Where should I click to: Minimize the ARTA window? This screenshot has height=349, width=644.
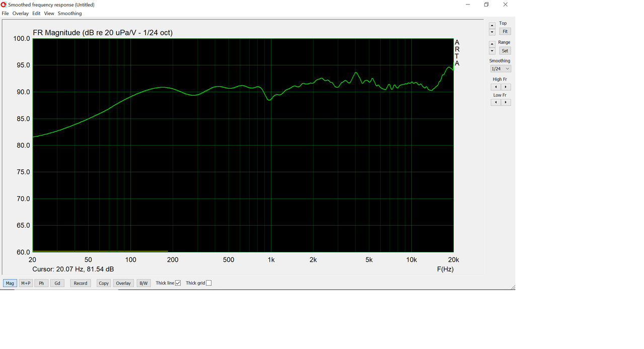tap(468, 5)
